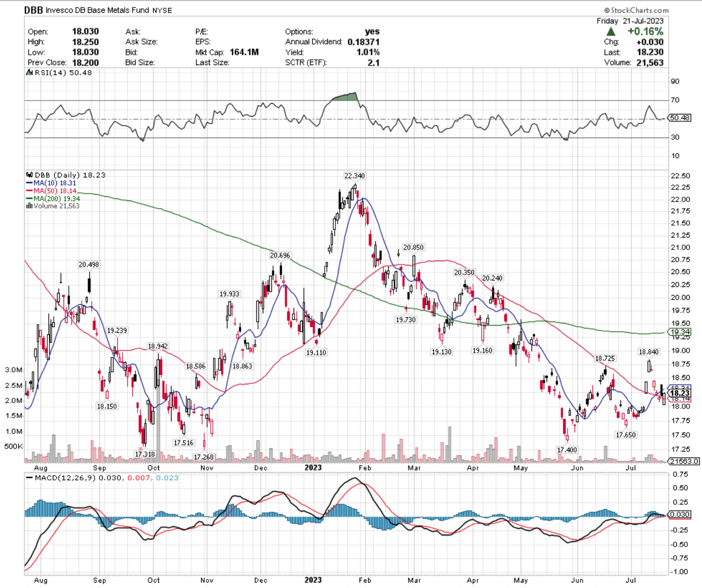The image size is (702, 588).
Task: Click the RSI(14) 50.48 indicator label
Action: pos(63,73)
